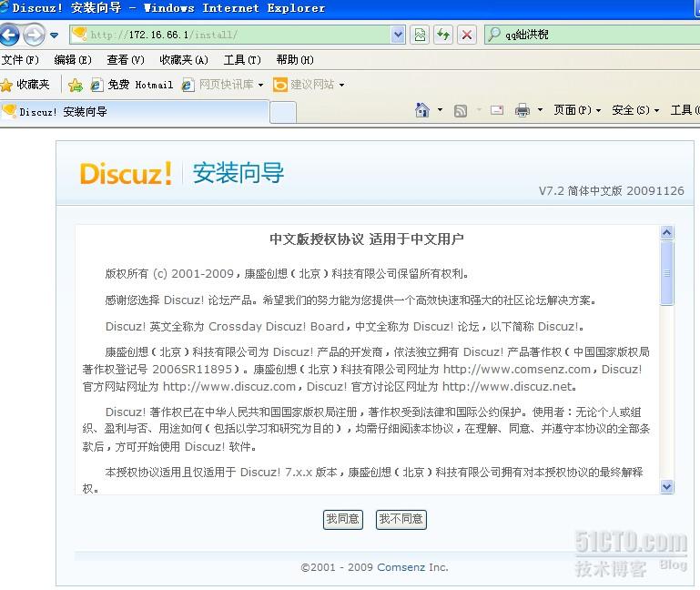Open the 工具 command bar menu
Viewport: 700px width, 590px height.
coord(685,110)
